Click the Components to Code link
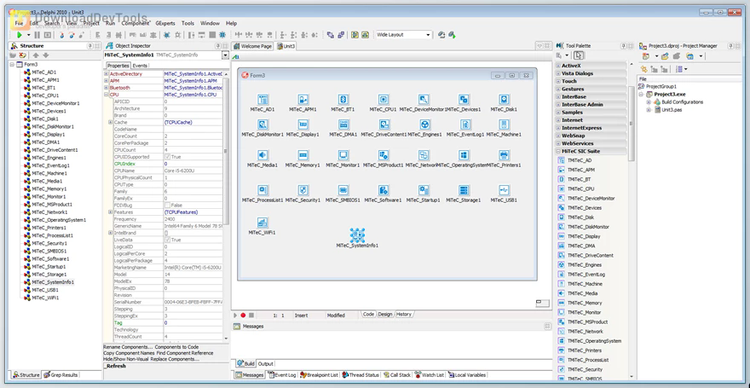 point(177,347)
